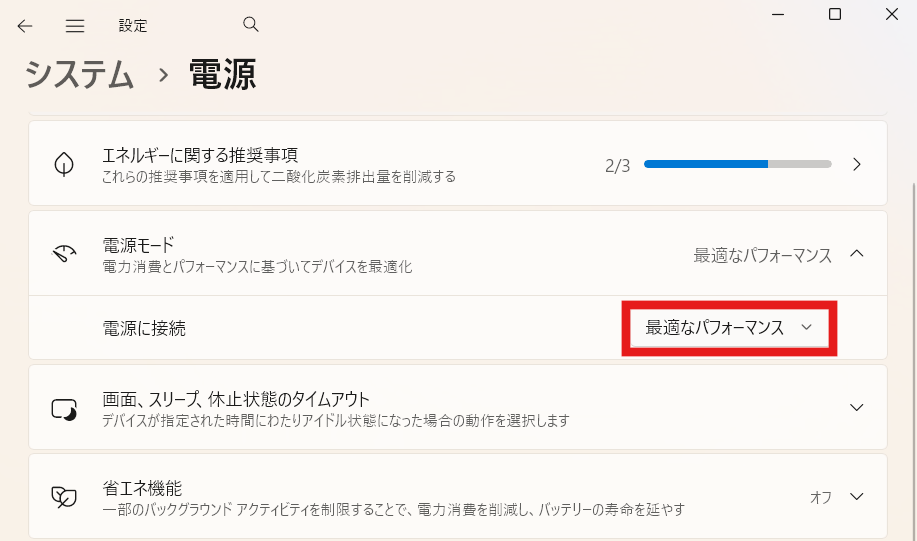
Task: Click the 電源モード row title
Action: (138, 245)
